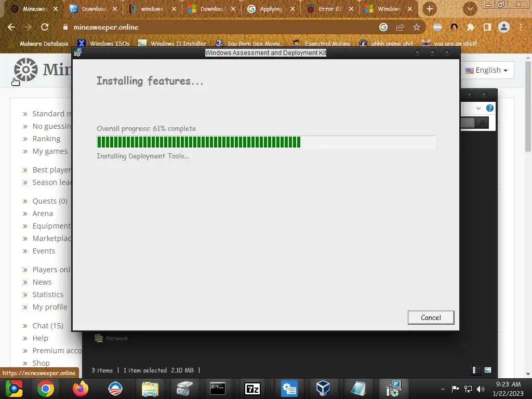Click the Chrome back arrow
The height and width of the screenshot is (399, 532).
pyautogui.click(x=11, y=27)
